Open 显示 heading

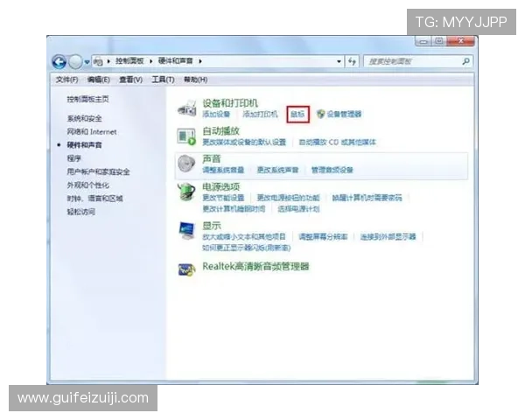click(x=212, y=226)
